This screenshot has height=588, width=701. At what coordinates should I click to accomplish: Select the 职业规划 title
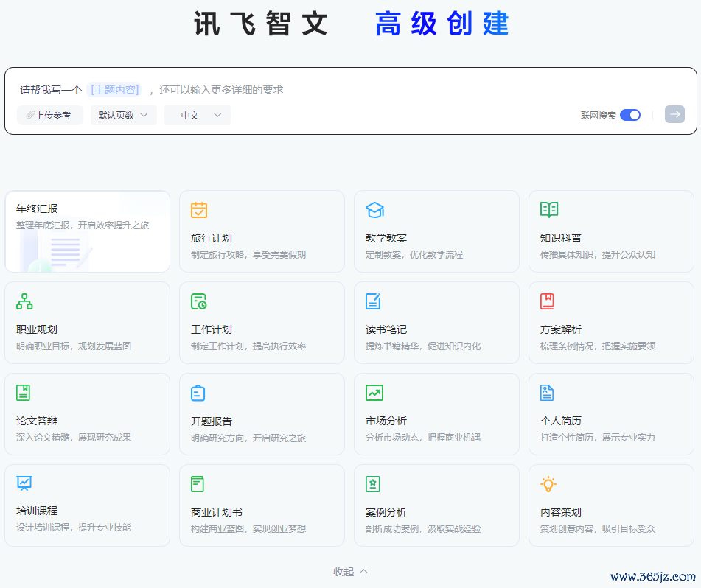point(37,329)
